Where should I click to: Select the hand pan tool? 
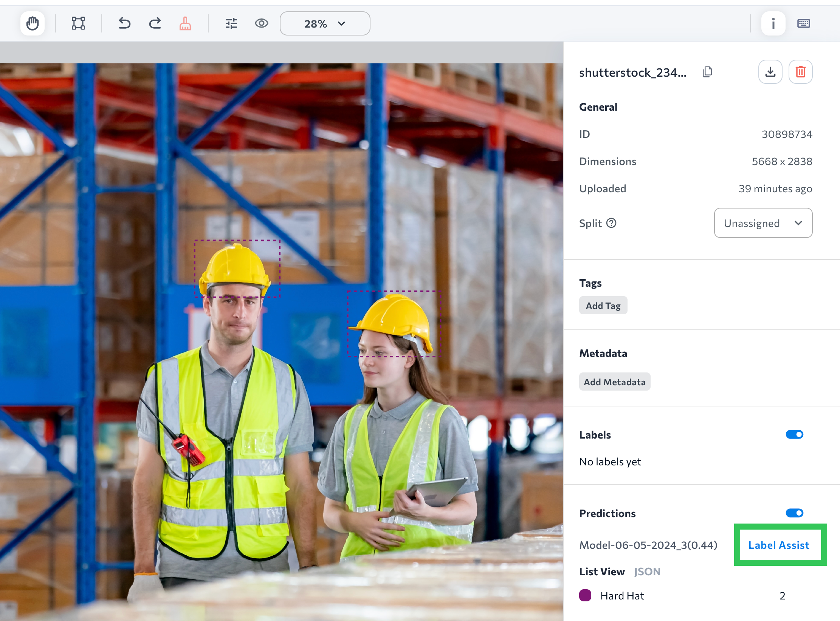click(33, 23)
